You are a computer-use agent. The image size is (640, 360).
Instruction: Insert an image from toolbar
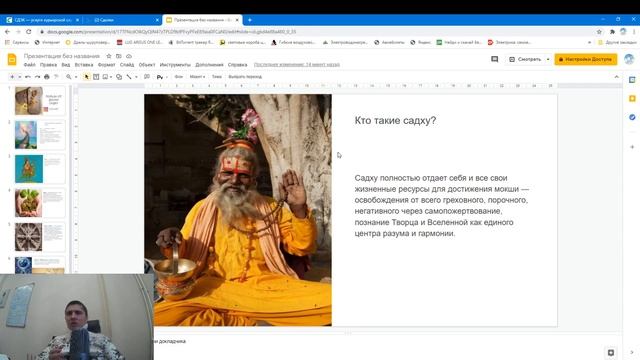[x=105, y=77]
